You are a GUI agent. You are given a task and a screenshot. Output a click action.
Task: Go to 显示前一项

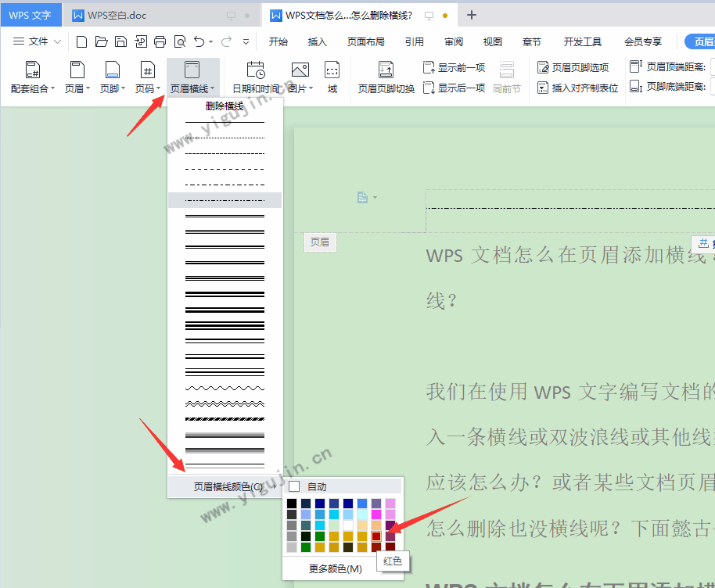tap(455, 67)
